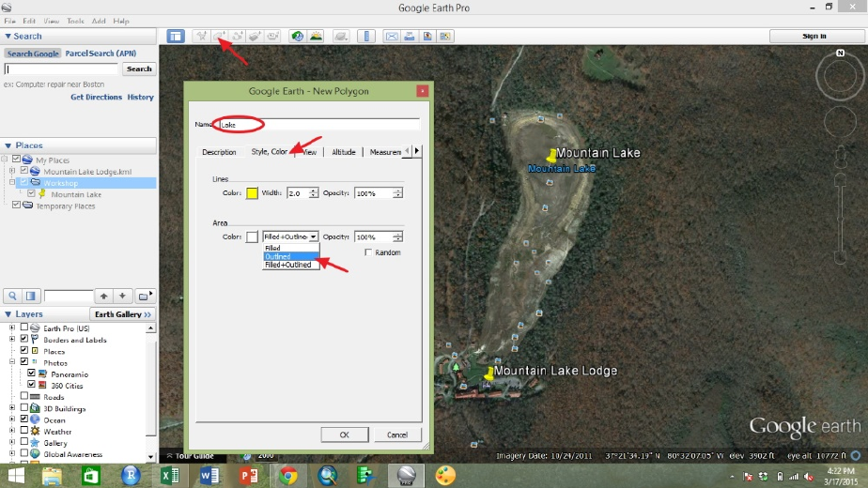This screenshot has height=488, width=868.
Task: Choose Filled+Outlined in the area style list
Action: point(291,265)
